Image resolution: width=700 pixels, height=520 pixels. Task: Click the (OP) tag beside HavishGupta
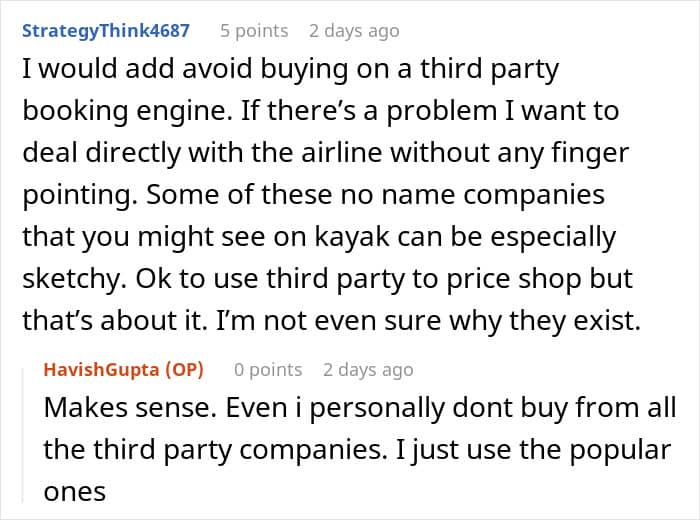point(184,370)
